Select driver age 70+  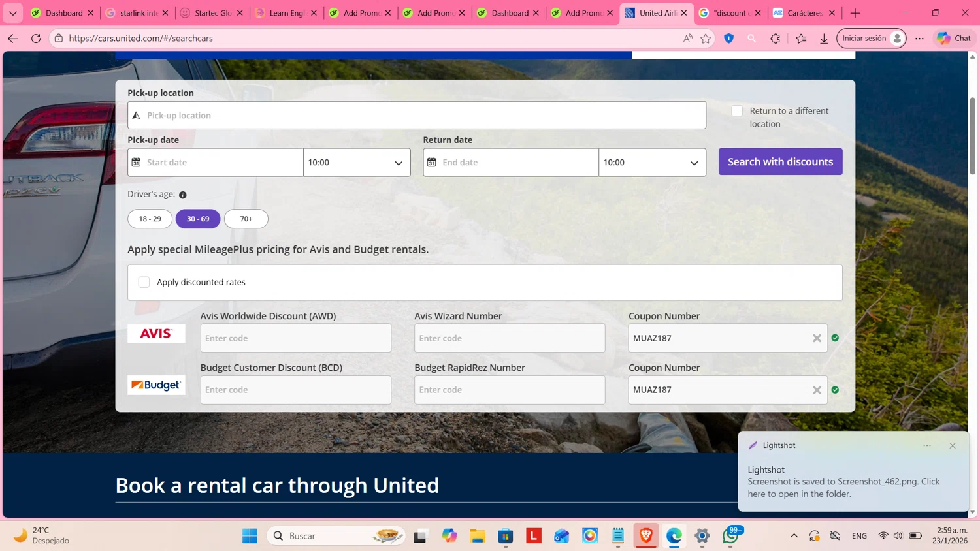pos(246,219)
